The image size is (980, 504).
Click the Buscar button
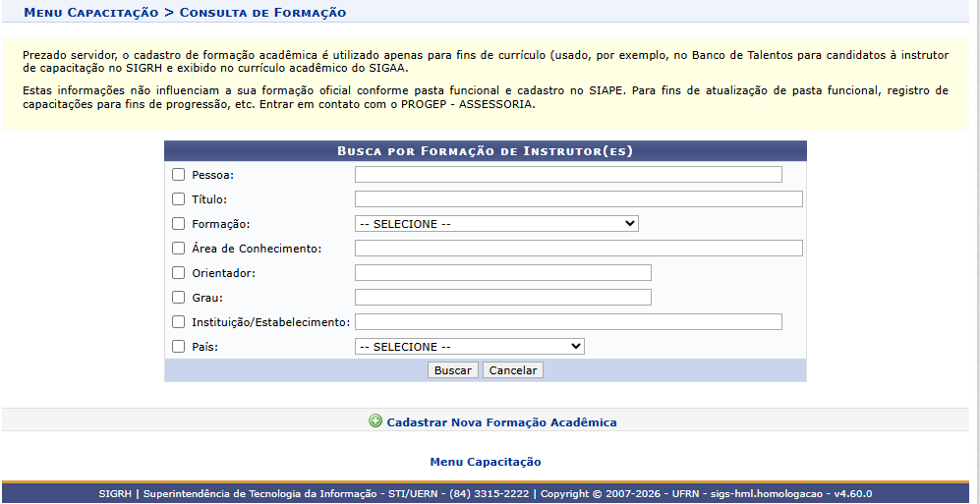click(x=452, y=370)
